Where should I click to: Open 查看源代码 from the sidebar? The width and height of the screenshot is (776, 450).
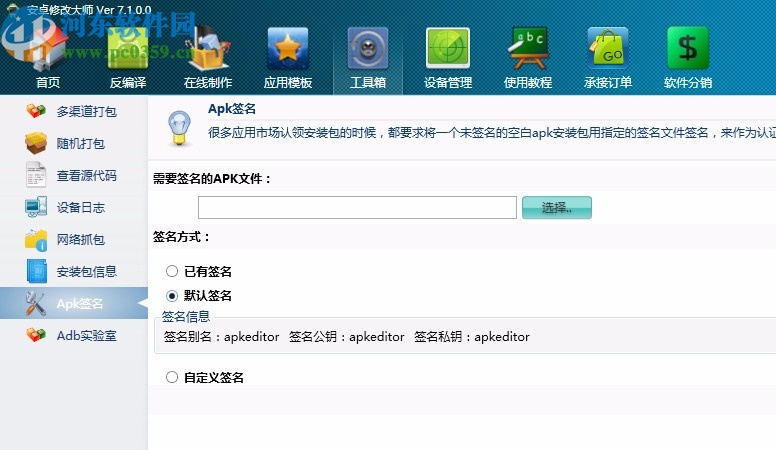tap(87, 175)
